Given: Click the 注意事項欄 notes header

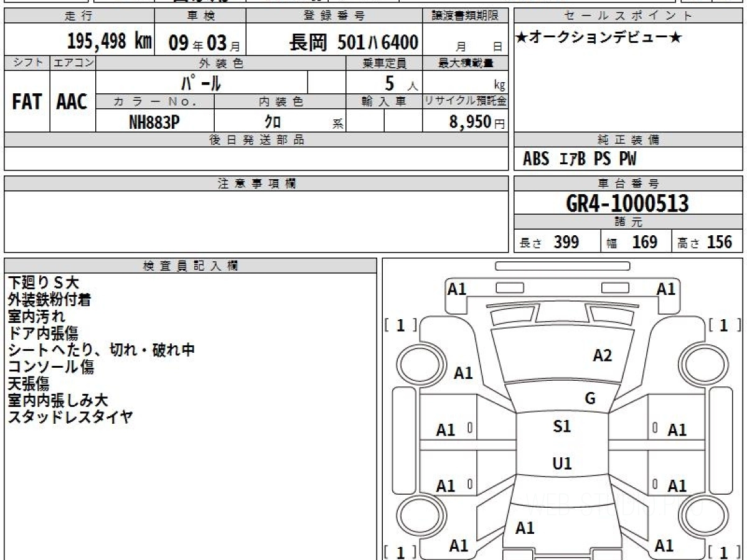Looking at the screenshot, I should (x=256, y=183).
